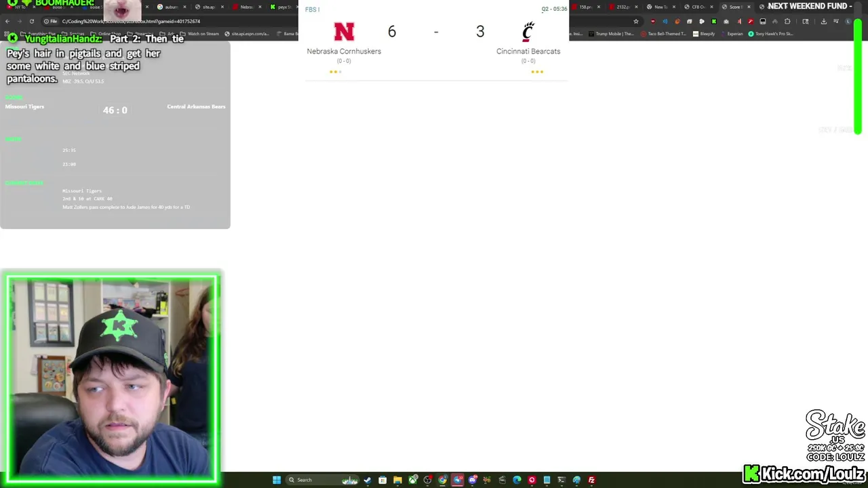Screen dimensions: 868x488
Task: Open the Extensions puzzle icon
Action: tap(787, 21)
